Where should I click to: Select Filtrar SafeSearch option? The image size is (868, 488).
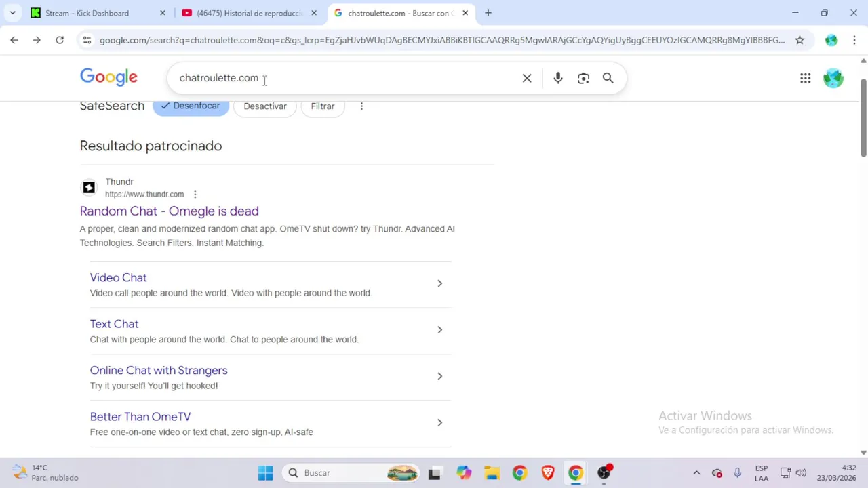(x=323, y=106)
